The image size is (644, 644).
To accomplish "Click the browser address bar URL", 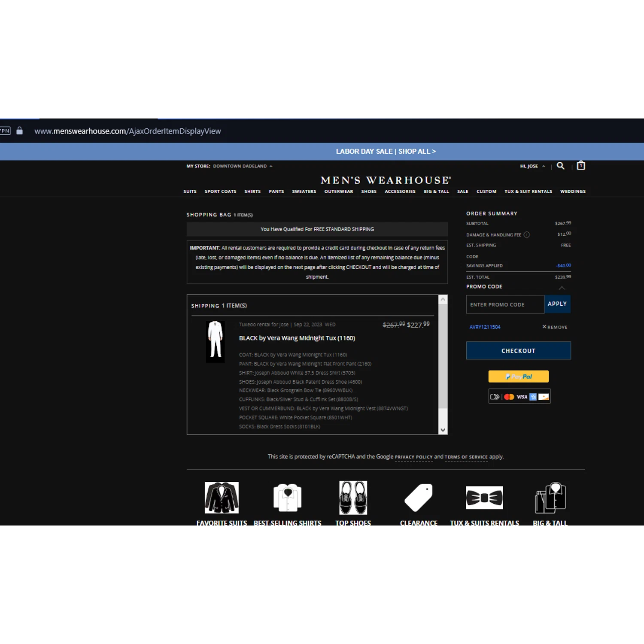I will tap(128, 131).
